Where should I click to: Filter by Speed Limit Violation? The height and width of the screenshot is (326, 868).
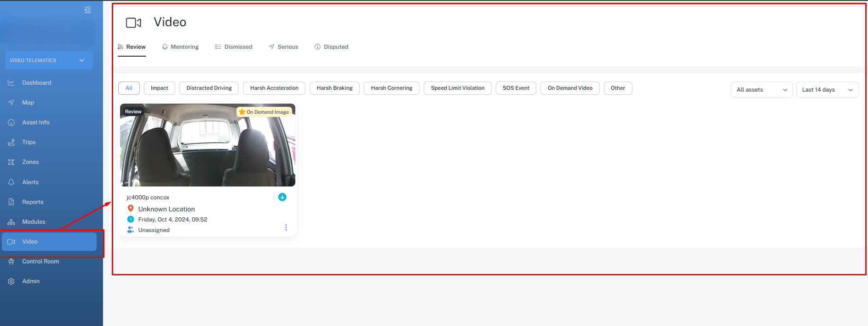click(457, 88)
